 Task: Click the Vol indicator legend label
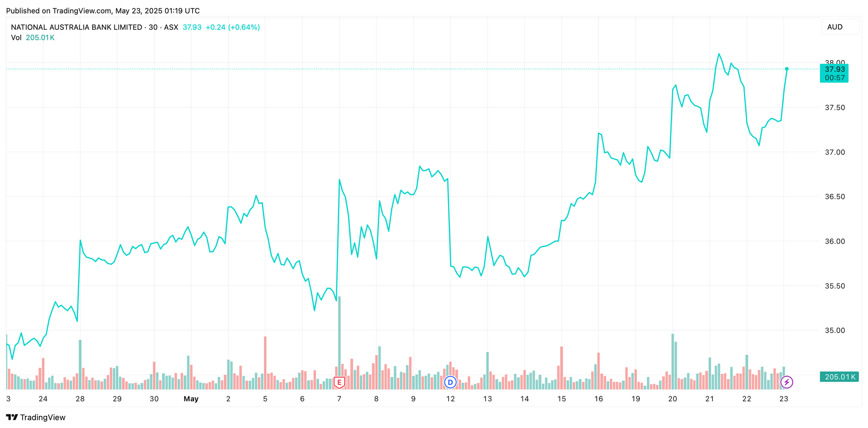coord(16,38)
